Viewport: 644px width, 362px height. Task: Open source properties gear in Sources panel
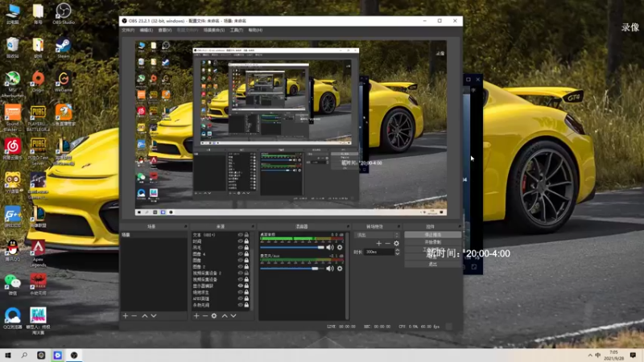pyautogui.click(x=214, y=315)
